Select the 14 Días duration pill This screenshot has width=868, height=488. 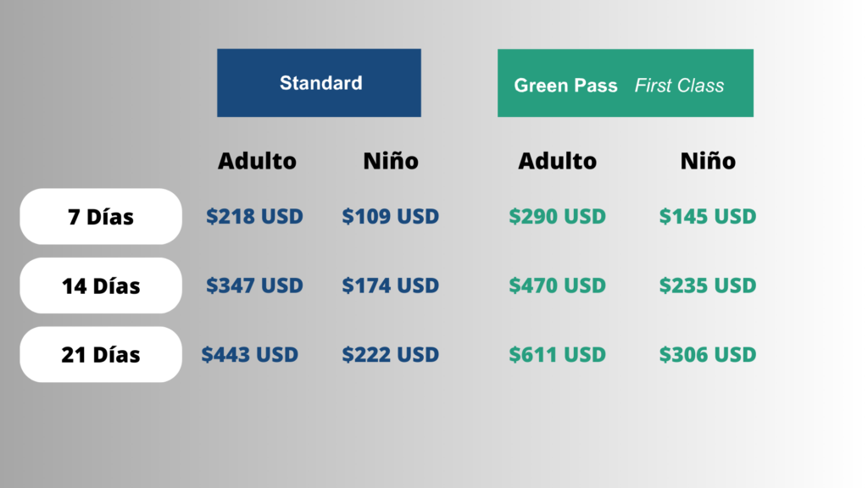(101, 286)
